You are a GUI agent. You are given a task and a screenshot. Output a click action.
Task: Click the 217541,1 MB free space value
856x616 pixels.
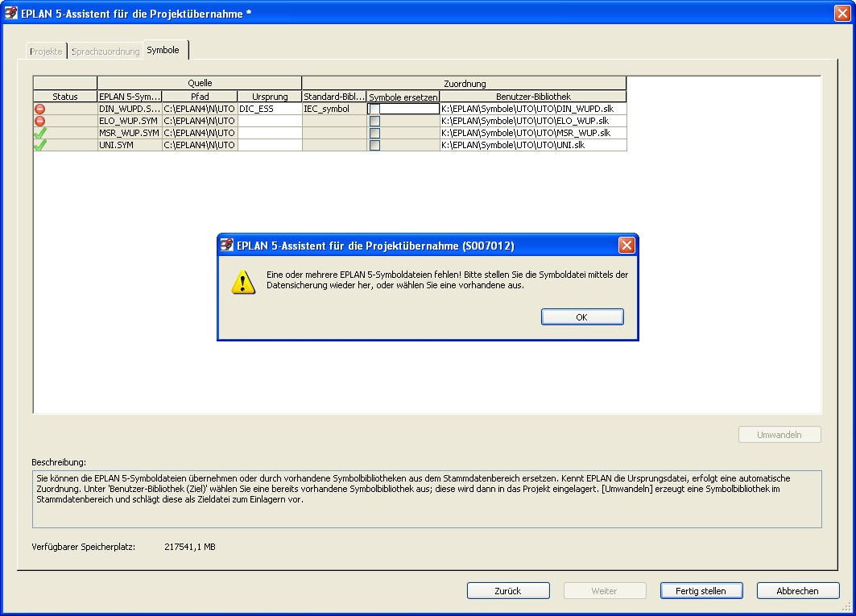pos(190,547)
